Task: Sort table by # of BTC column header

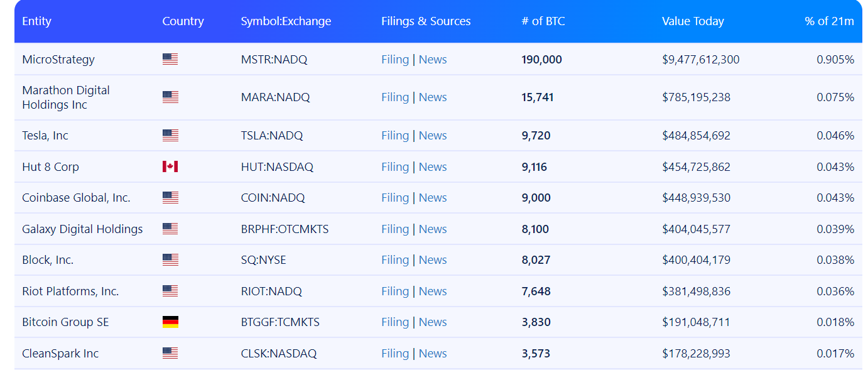Action: click(543, 21)
